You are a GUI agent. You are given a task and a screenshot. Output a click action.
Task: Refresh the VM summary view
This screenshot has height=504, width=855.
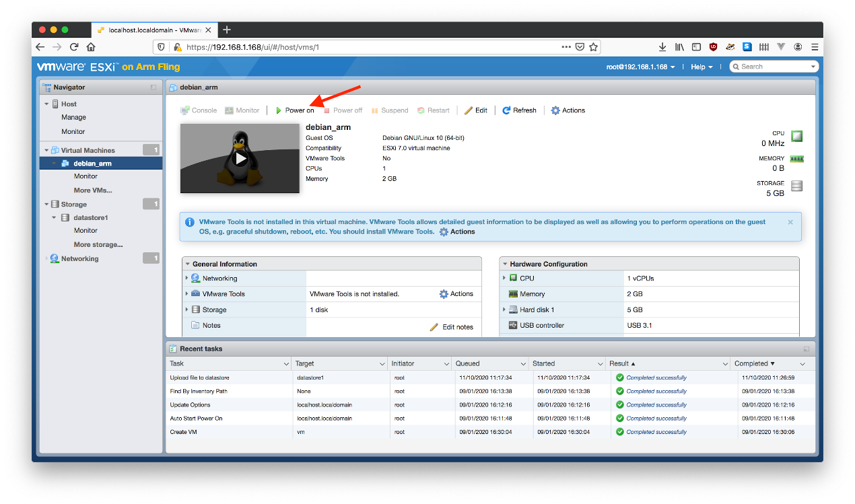pyautogui.click(x=519, y=110)
